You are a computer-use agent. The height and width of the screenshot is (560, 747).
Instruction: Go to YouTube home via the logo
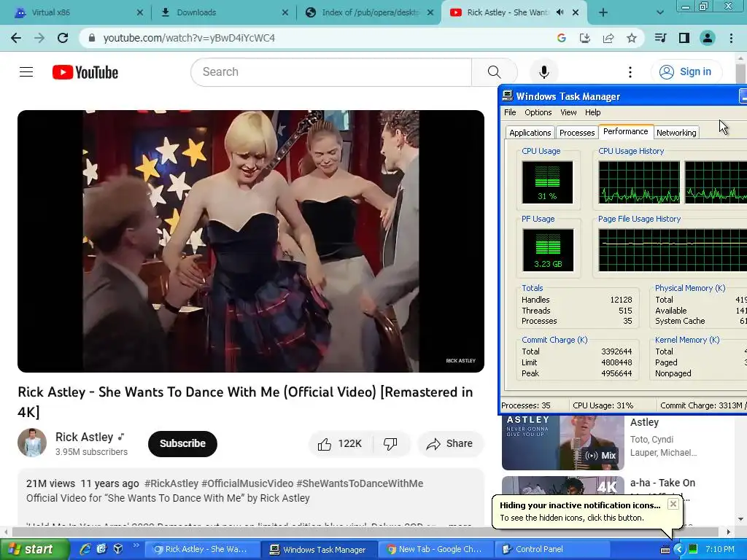tap(85, 72)
